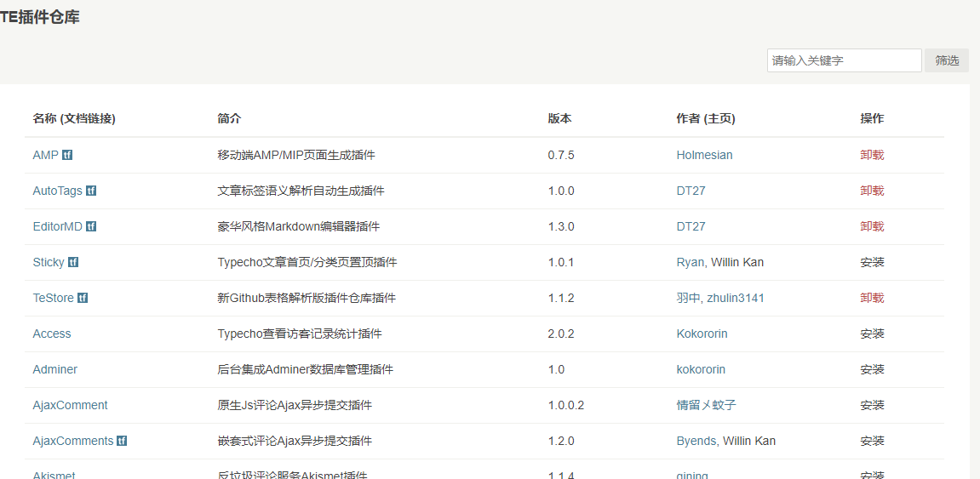980x479 pixels.
Task: Uninstall the TeStore plugin
Action: click(x=872, y=299)
